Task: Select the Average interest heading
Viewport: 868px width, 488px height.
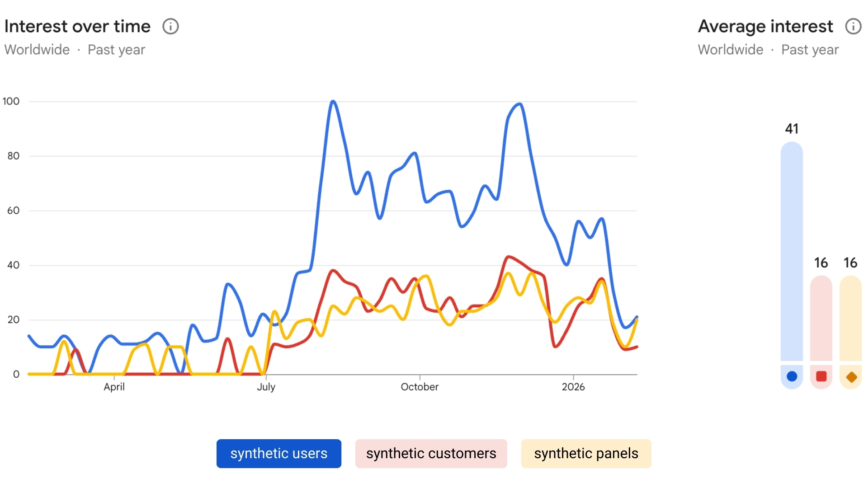Action: (x=765, y=26)
